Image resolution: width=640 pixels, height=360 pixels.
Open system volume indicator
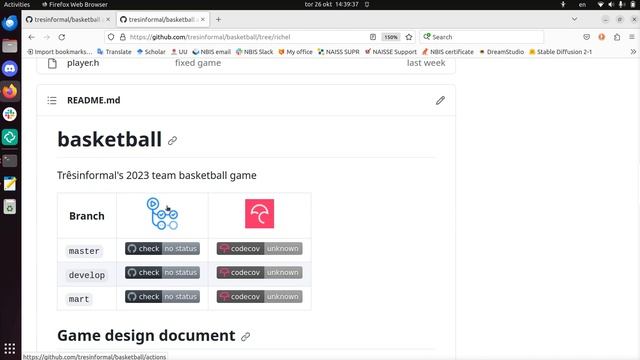point(611,4)
